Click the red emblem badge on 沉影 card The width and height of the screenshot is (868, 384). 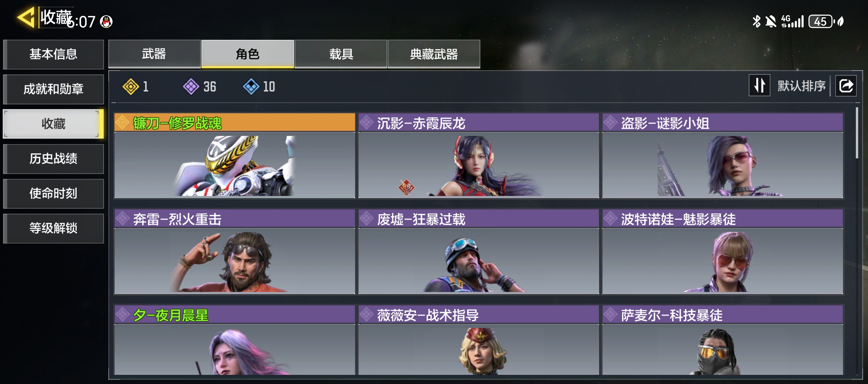tap(406, 187)
